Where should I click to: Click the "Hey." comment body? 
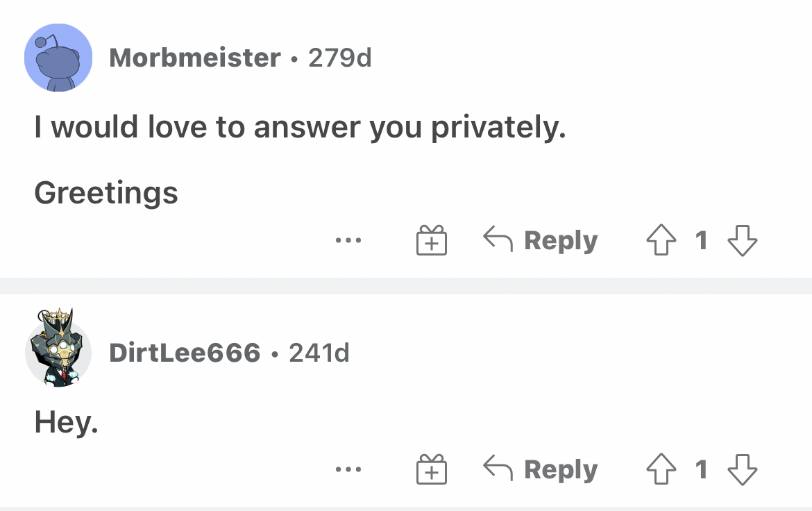pyautogui.click(x=67, y=421)
